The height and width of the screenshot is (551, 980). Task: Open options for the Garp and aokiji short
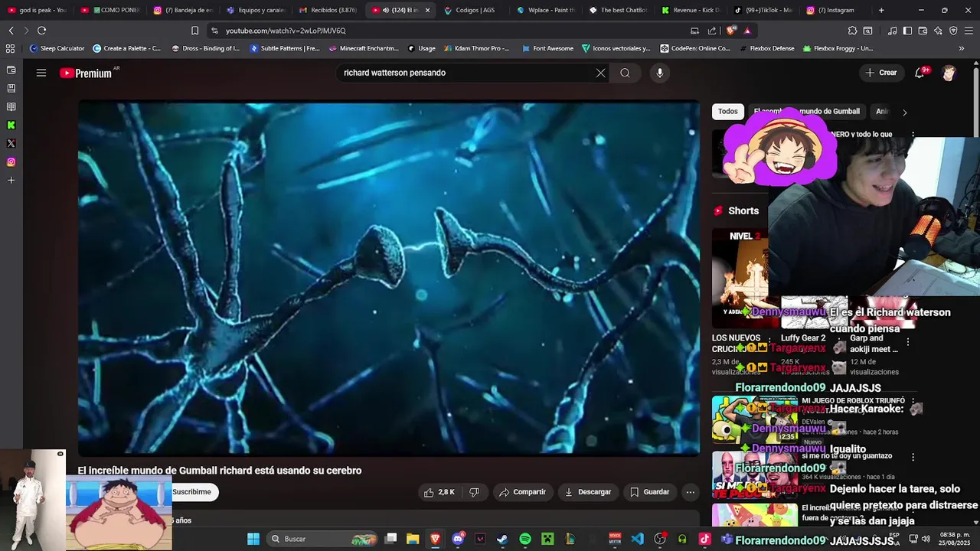click(x=908, y=342)
